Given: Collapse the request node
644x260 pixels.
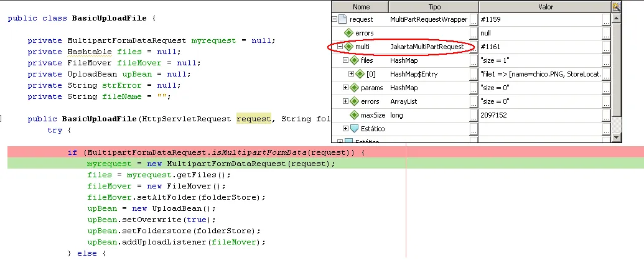Looking at the screenshot, I should click(x=335, y=19).
